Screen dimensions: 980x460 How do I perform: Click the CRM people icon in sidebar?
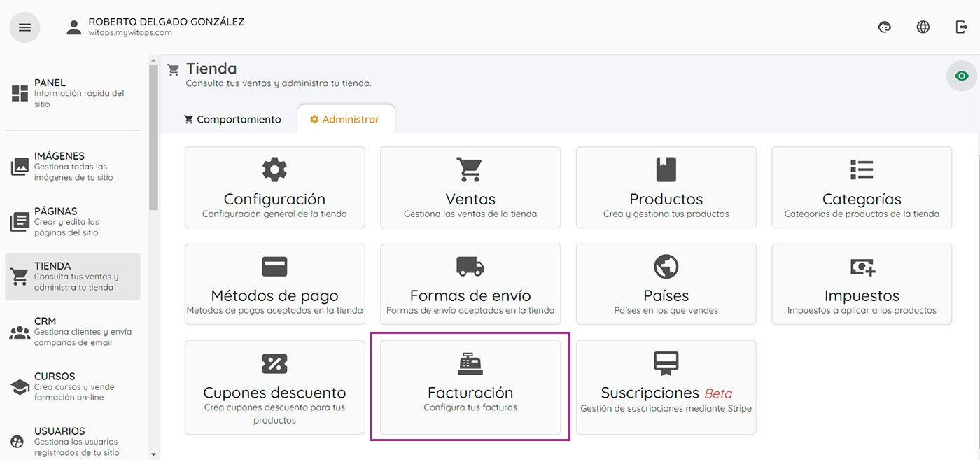point(20,332)
